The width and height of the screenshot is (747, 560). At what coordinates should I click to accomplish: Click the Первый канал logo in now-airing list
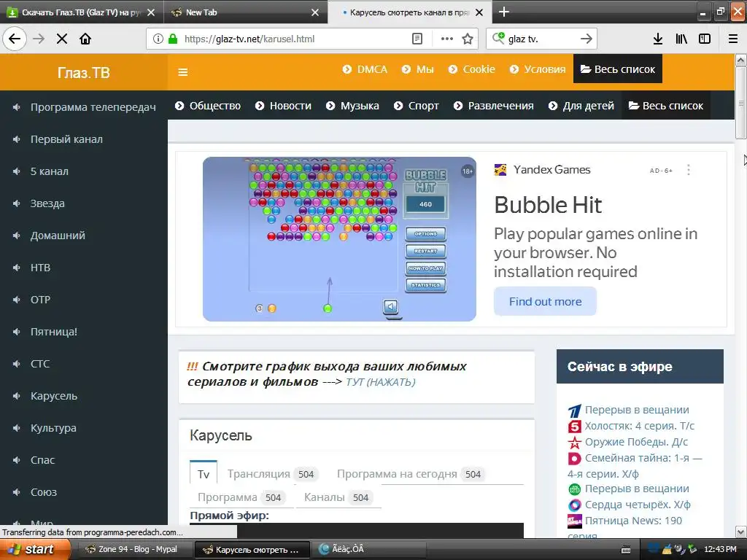575,411
